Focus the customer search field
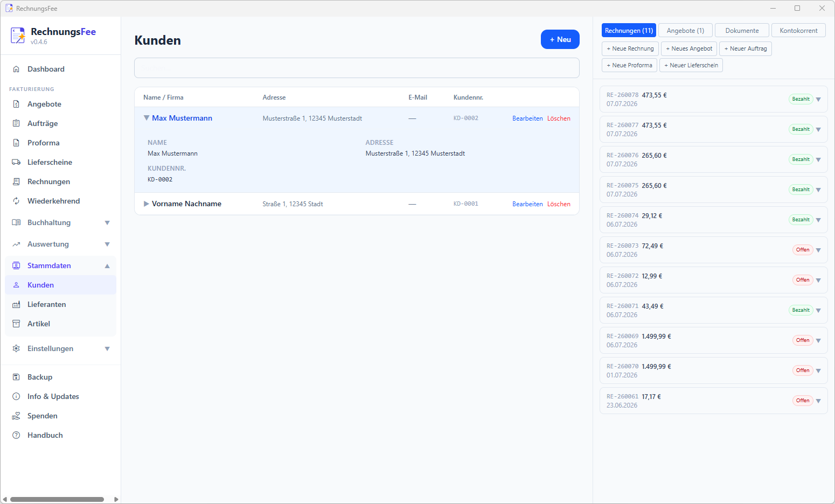 tap(357, 68)
